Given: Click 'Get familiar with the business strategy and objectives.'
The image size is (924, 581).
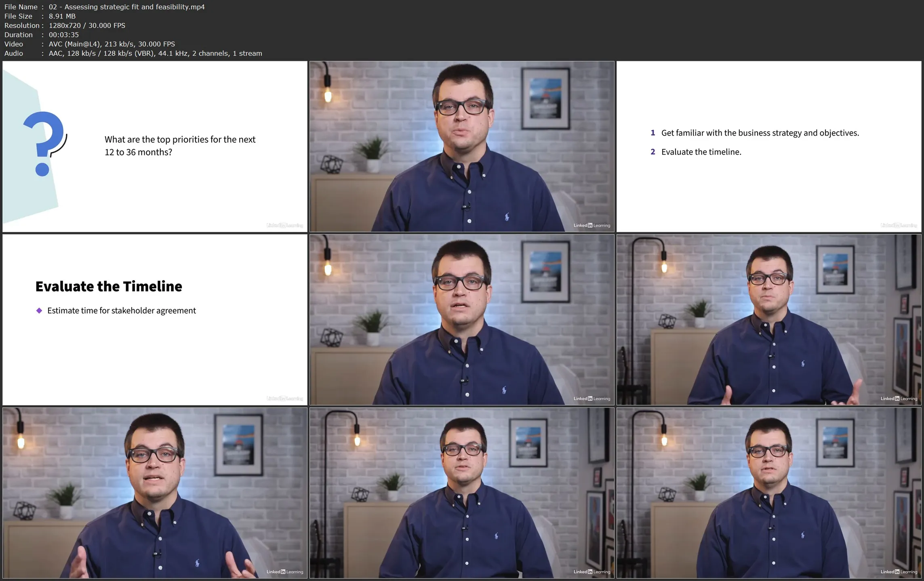Looking at the screenshot, I should [760, 133].
